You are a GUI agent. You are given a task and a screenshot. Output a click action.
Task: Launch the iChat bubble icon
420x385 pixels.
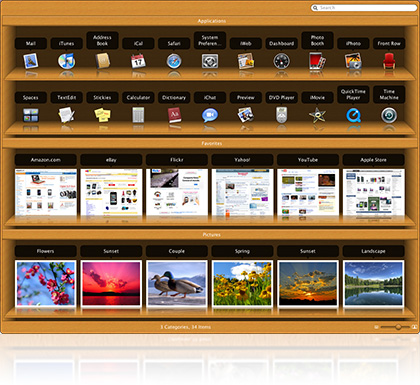(x=210, y=115)
